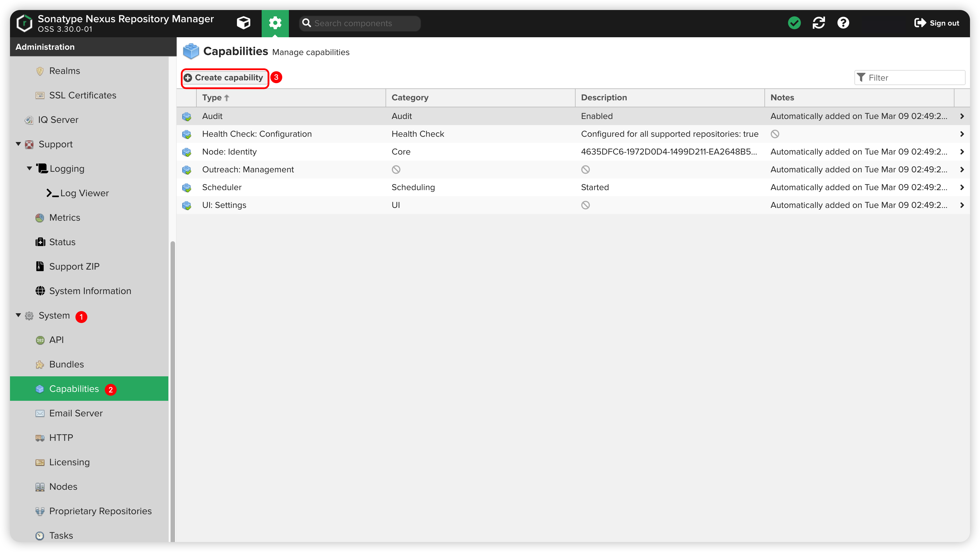Collapse the Support tree node
This screenshot has width=980, height=552.
[18, 144]
